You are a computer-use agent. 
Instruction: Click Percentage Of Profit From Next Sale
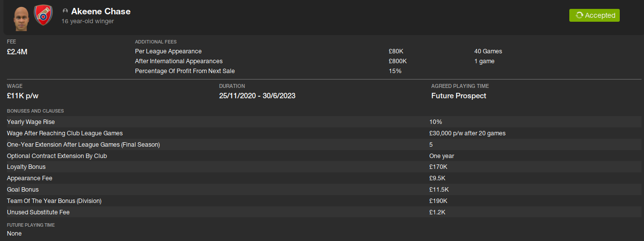pyautogui.click(x=186, y=71)
